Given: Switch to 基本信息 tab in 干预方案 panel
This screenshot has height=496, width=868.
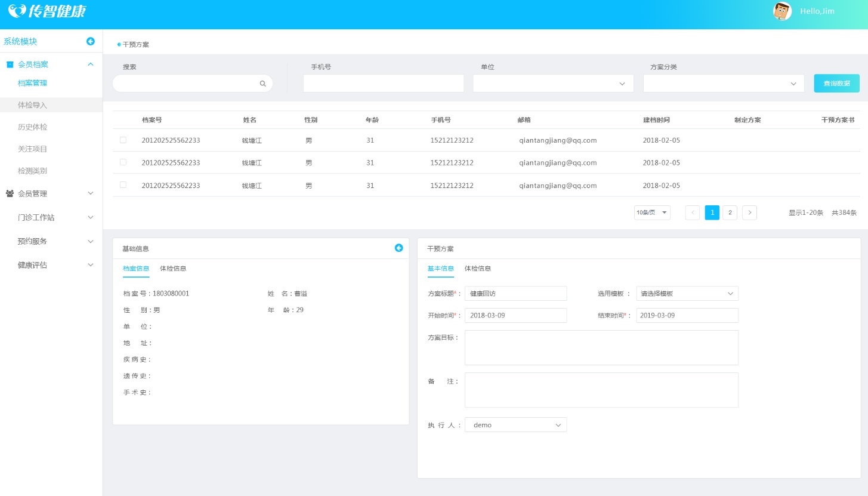Looking at the screenshot, I should point(441,269).
